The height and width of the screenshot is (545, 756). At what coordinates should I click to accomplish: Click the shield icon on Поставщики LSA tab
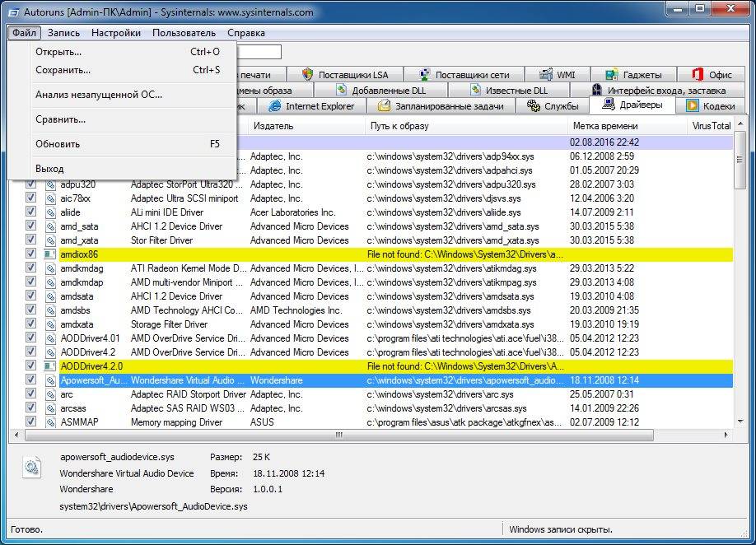point(307,75)
